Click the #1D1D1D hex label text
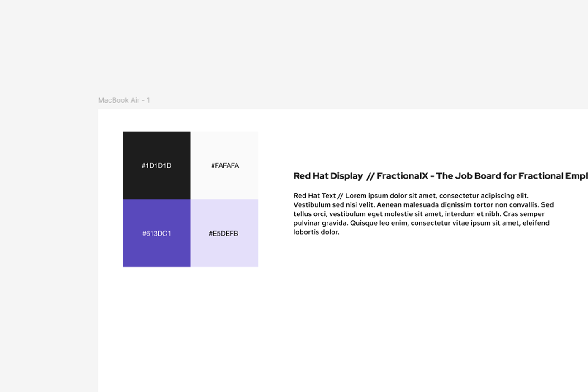 click(156, 165)
